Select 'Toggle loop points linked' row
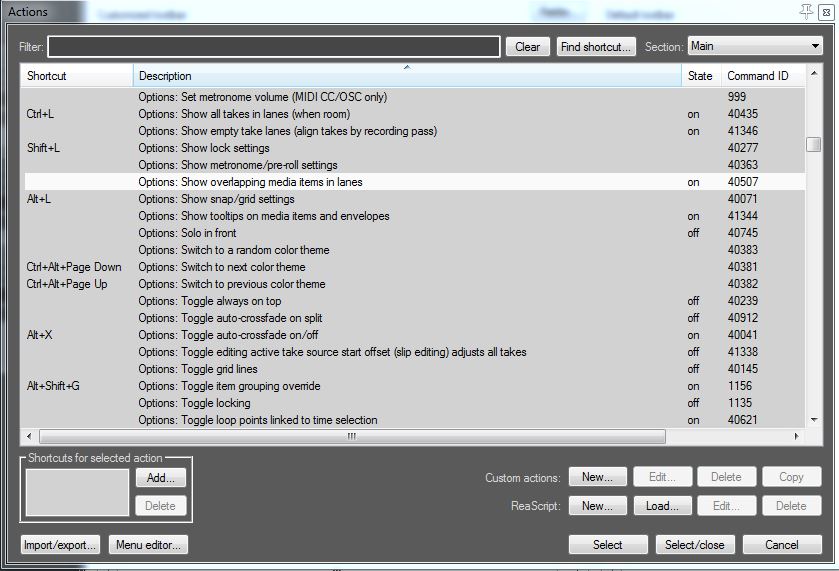This screenshot has height=571, width=839. (415, 420)
